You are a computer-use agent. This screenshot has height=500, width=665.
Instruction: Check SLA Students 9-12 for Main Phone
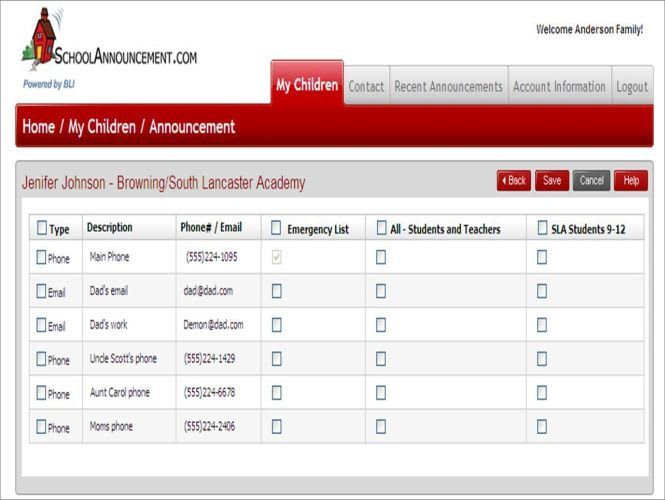(x=542, y=257)
